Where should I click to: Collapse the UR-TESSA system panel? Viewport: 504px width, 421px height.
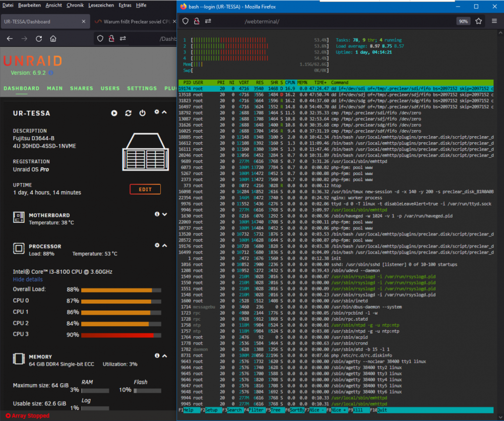(x=164, y=112)
